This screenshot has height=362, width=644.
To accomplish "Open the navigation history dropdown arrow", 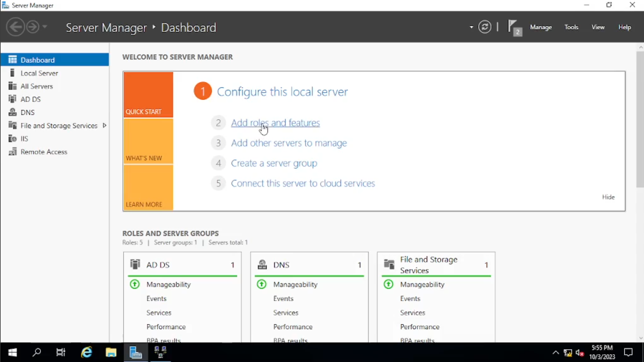I will 45,27.
